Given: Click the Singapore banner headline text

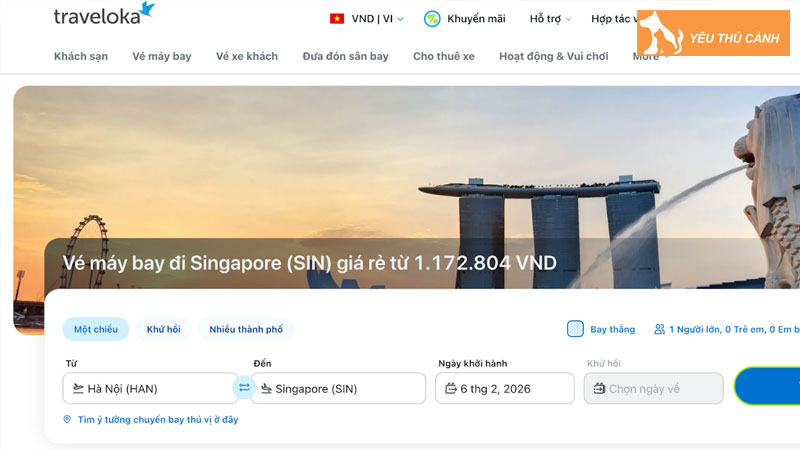Looking at the screenshot, I should point(309,263).
